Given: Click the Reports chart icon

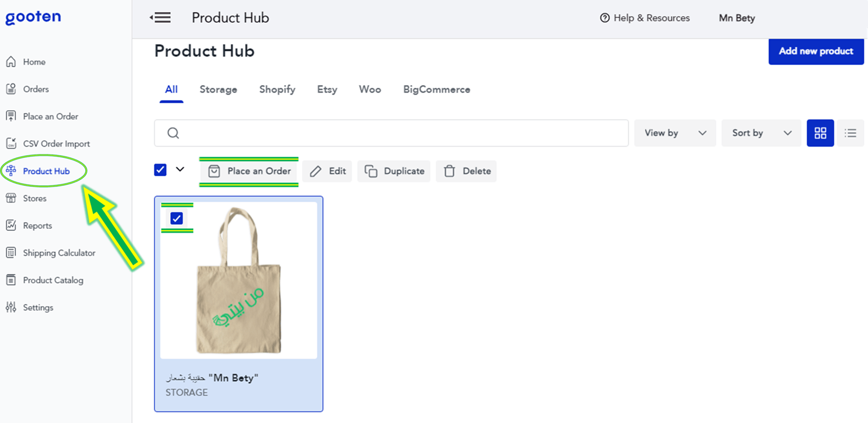Looking at the screenshot, I should point(11,226).
